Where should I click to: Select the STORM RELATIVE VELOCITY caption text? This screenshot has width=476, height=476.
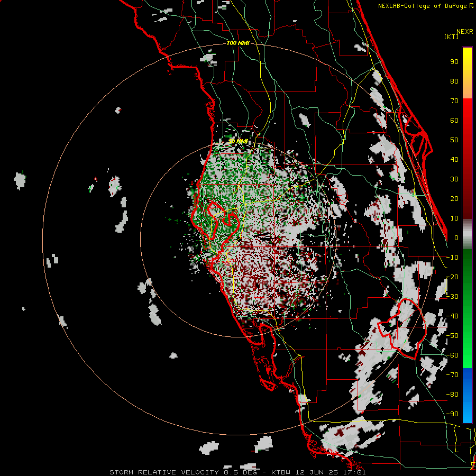tap(164, 472)
